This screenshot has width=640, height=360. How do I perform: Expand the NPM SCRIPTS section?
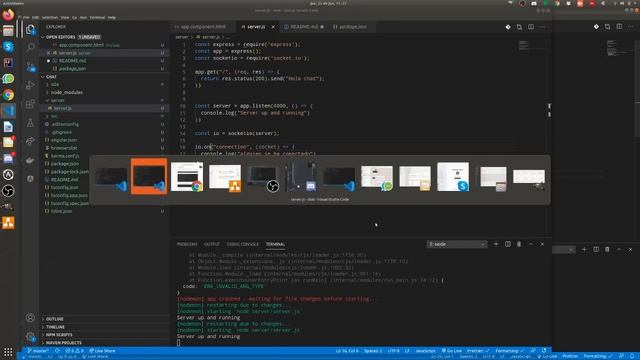59,335
